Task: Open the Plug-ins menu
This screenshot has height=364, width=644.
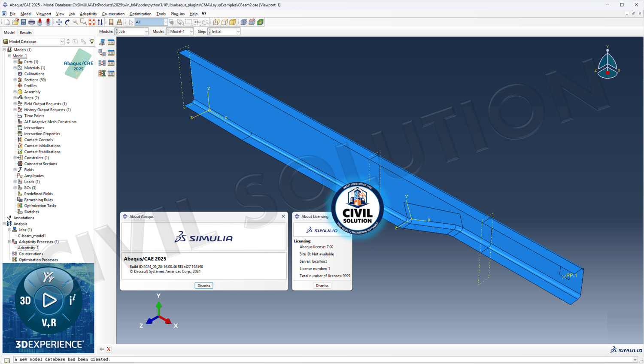Action: [x=177, y=14]
